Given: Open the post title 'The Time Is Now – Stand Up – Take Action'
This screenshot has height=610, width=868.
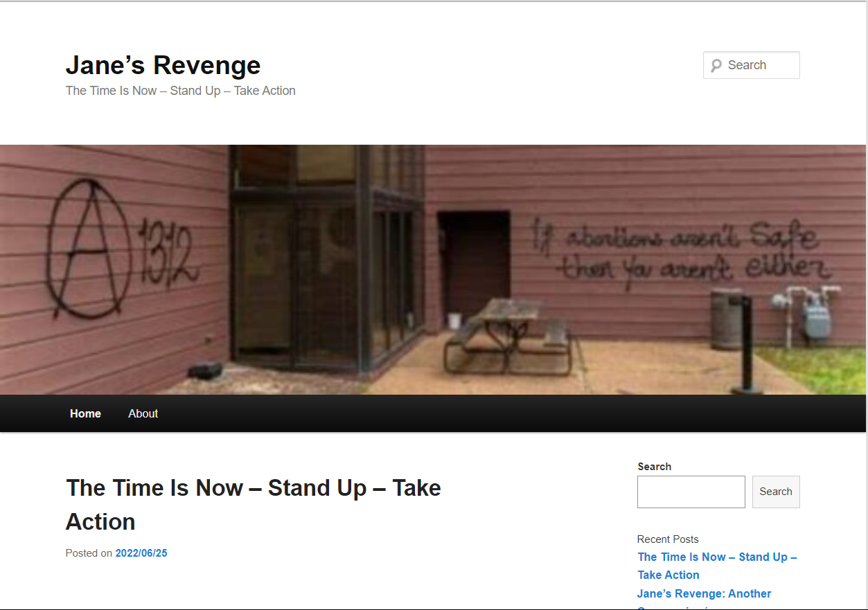Looking at the screenshot, I should pyautogui.click(x=254, y=505).
